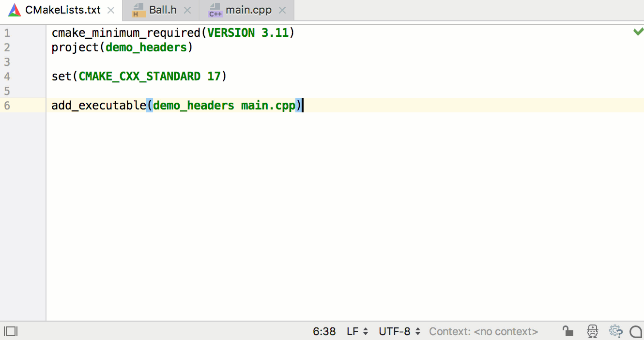Open the notifications bubble icon in status bar

pos(636,331)
